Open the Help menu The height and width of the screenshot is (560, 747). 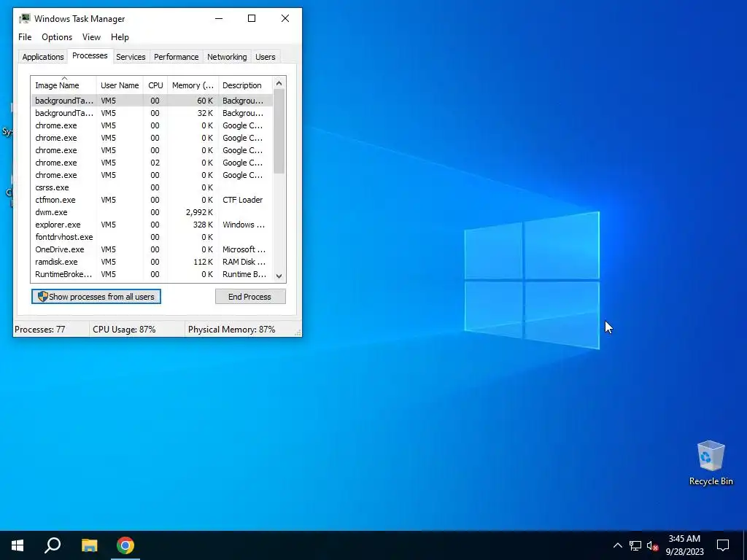(120, 37)
